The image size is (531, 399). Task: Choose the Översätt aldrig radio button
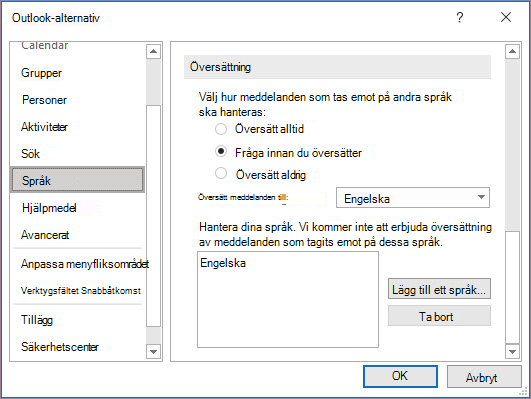(x=221, y=173)
